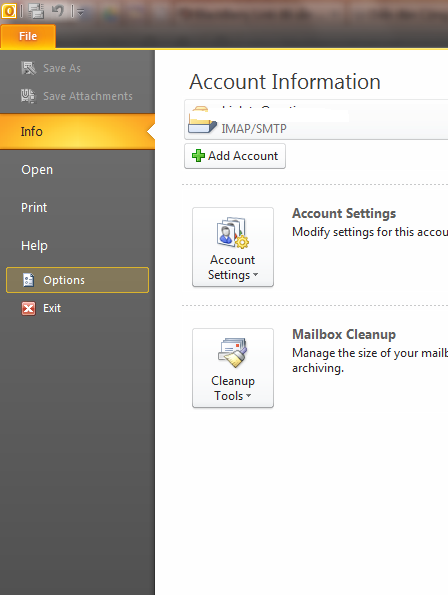This screenshot has width=448, height=595.
Task: Click the Send/Receive quick access icon
Action: coord(36,11)
